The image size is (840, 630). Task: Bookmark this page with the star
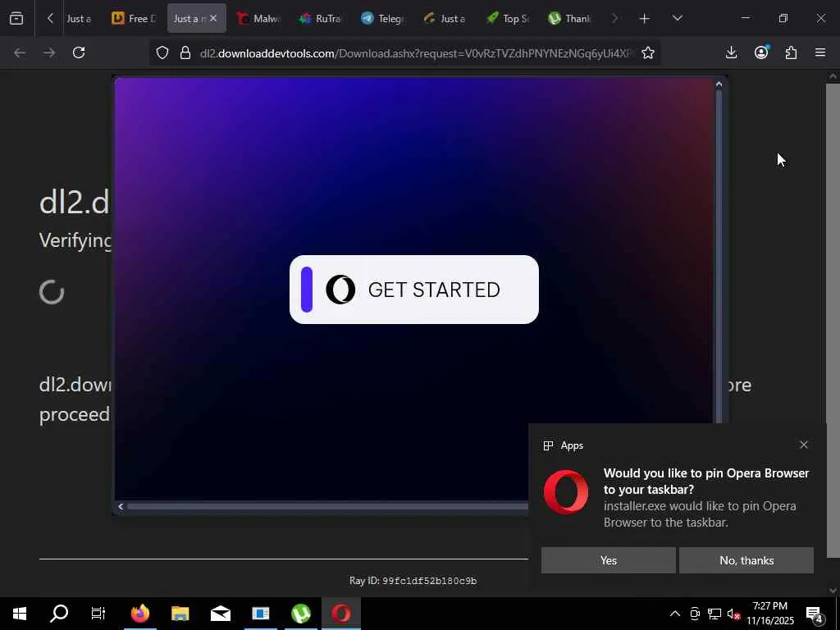coord(648,52)
